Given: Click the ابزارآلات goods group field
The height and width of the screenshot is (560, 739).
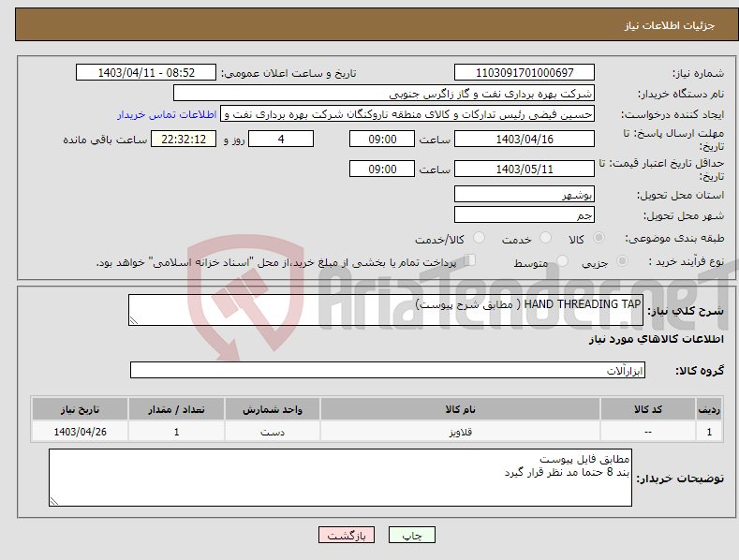Looking at the screenshot, I should coord(388,371).
